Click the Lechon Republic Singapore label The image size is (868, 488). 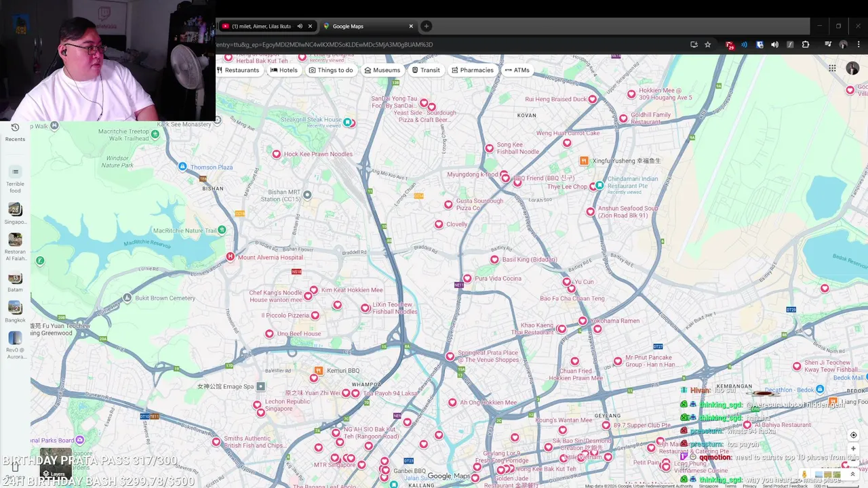(x=288, y=405)
